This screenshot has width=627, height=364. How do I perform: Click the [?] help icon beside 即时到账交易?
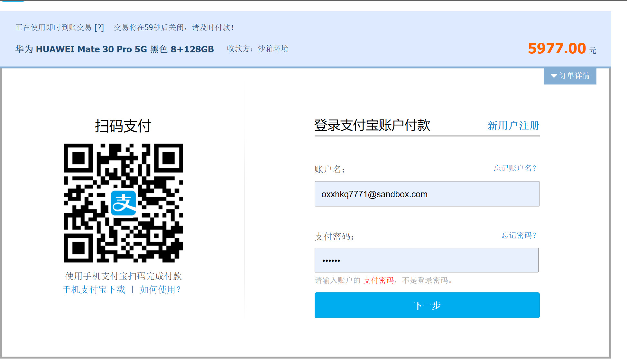[99, 28]
